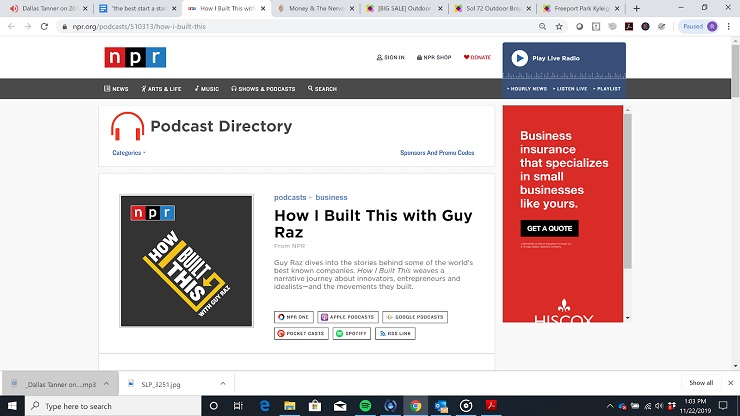Launch Microsoft Edge from the taskbar
Viewport: 740px width, 416px height.
[264, 406]
